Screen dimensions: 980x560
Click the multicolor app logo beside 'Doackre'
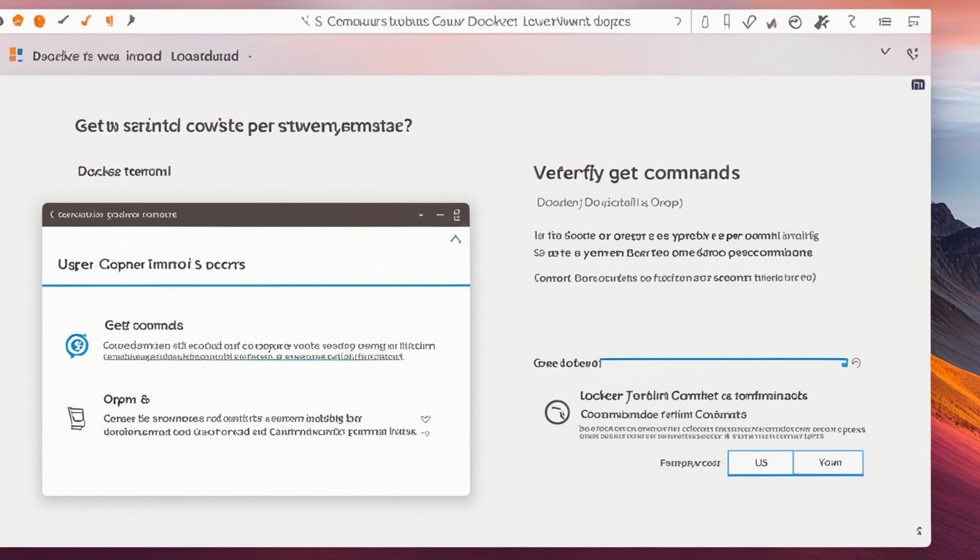pos(16,55)
